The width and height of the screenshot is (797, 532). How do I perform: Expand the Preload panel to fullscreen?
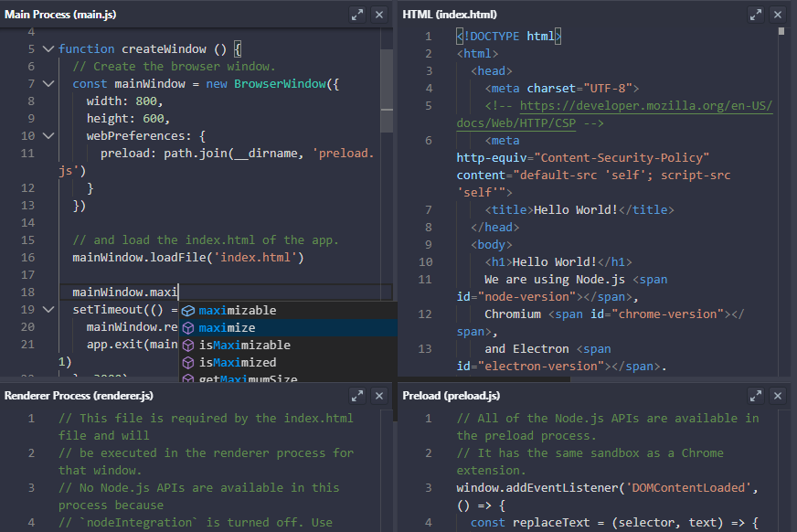click(x=756, y=396)
